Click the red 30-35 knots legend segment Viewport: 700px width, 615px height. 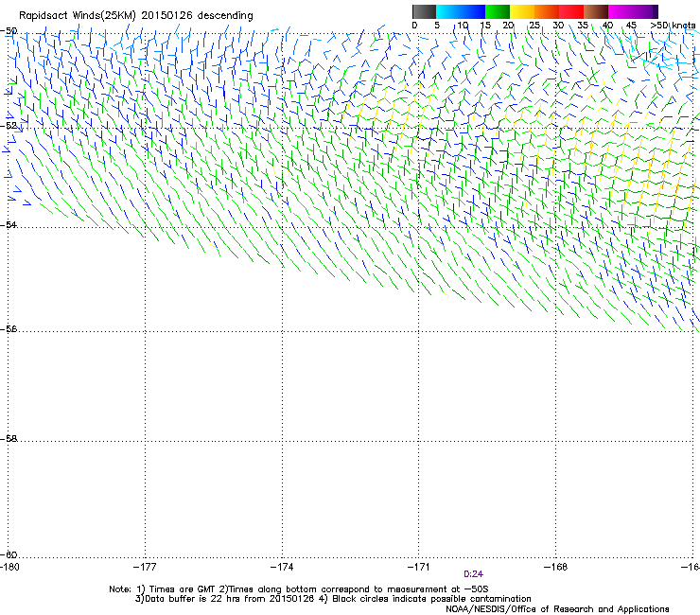click(571, 11)
